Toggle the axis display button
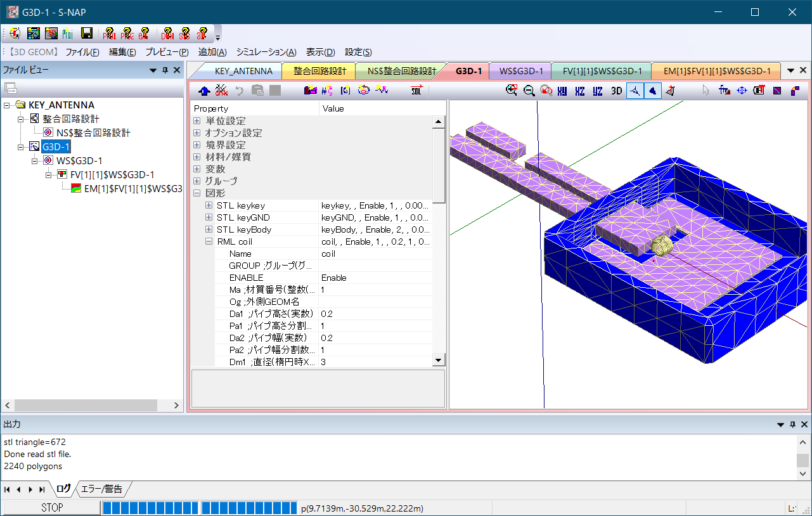 (x=634, y=91)
